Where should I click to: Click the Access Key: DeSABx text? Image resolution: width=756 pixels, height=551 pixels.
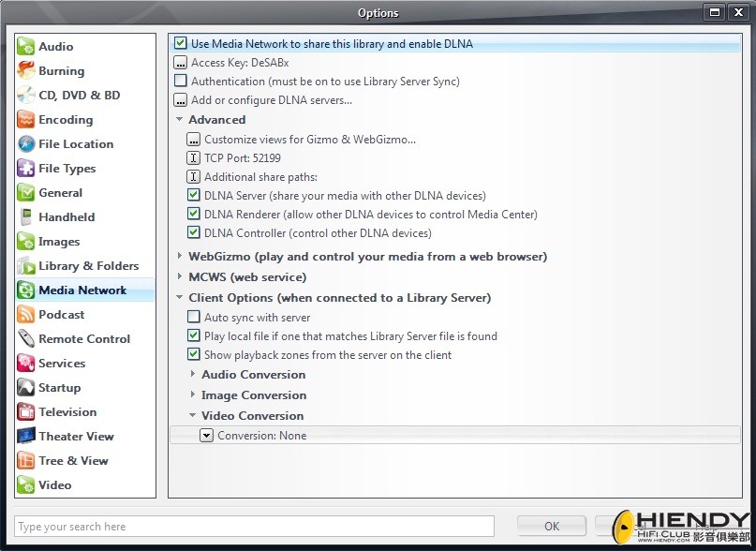pos(240,63)
